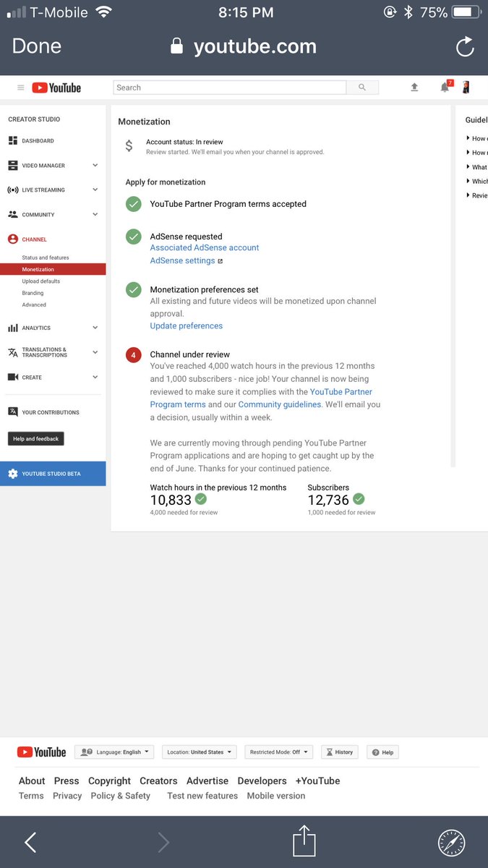Open Associated AdSense account link
The height and width of the screenshot is (868, 488).
coord(205,247)
